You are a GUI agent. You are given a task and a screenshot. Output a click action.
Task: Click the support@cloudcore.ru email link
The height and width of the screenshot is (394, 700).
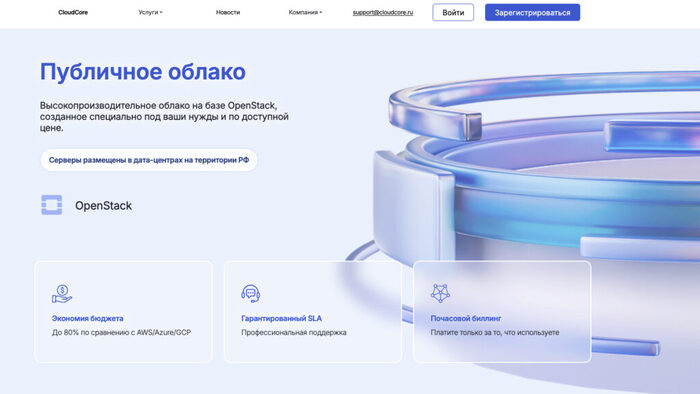(383, 12)
